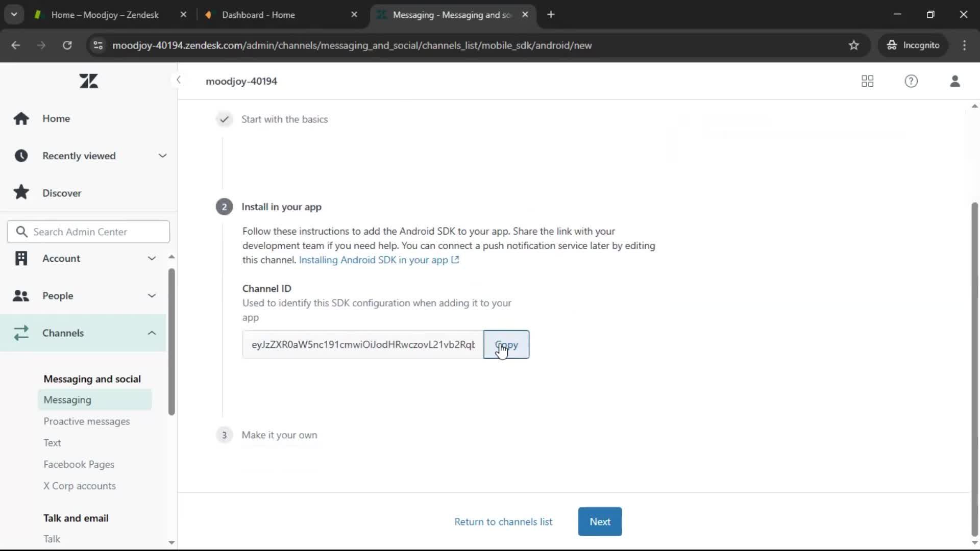Expand the People menu chevron
980x551 pixels.
(x=152, y=295)
